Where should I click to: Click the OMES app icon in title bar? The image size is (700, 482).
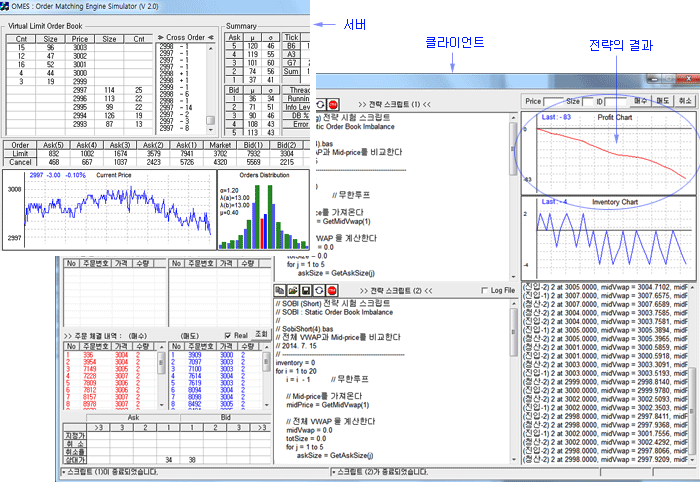pyautogui.click(x=4, y=6)
